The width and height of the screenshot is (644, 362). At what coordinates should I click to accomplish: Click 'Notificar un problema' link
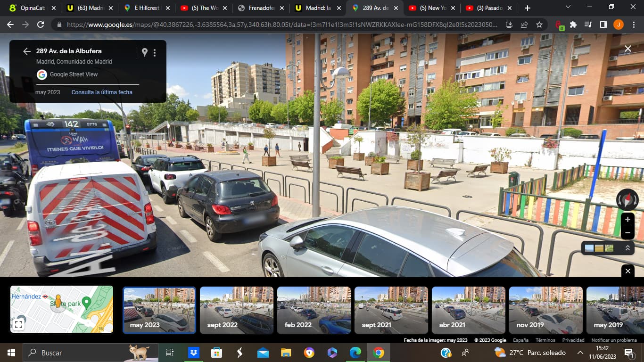pos(614,340)
